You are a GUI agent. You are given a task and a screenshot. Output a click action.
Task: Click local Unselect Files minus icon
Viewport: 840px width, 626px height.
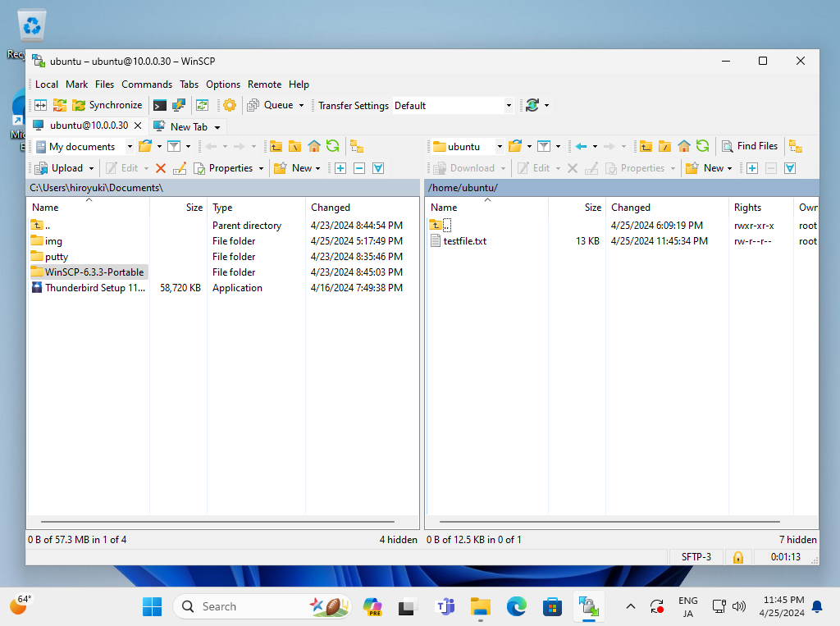[359, 168]
